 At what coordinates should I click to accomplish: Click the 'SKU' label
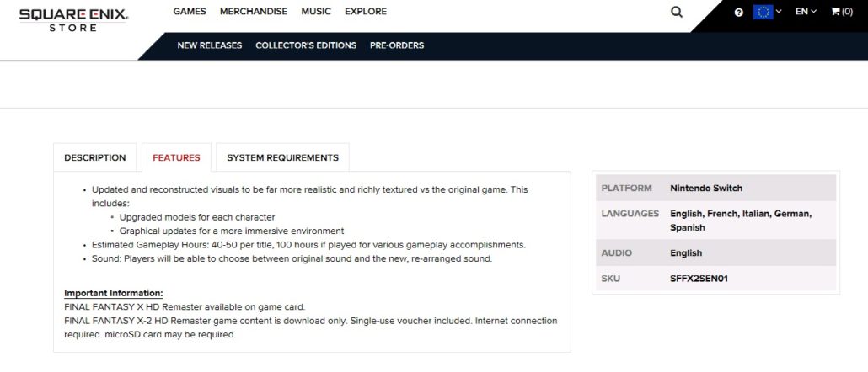pyautogui.click(x=611, y=279)
